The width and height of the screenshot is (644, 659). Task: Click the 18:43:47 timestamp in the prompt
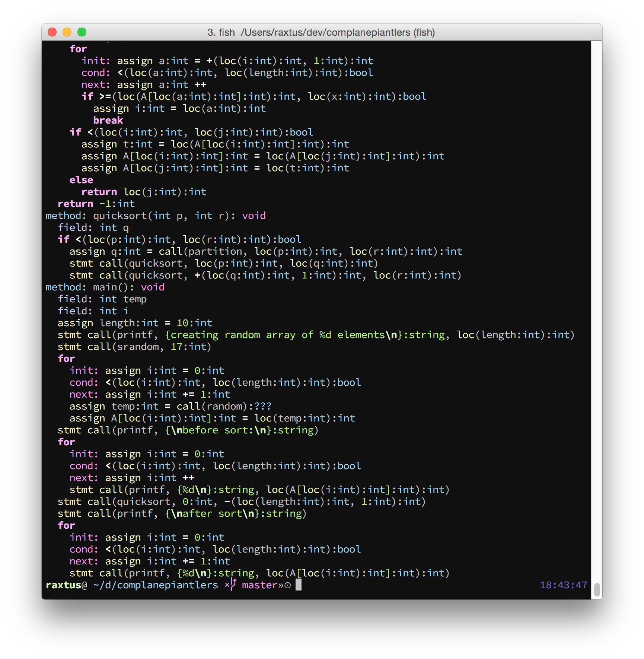[563, 585]
